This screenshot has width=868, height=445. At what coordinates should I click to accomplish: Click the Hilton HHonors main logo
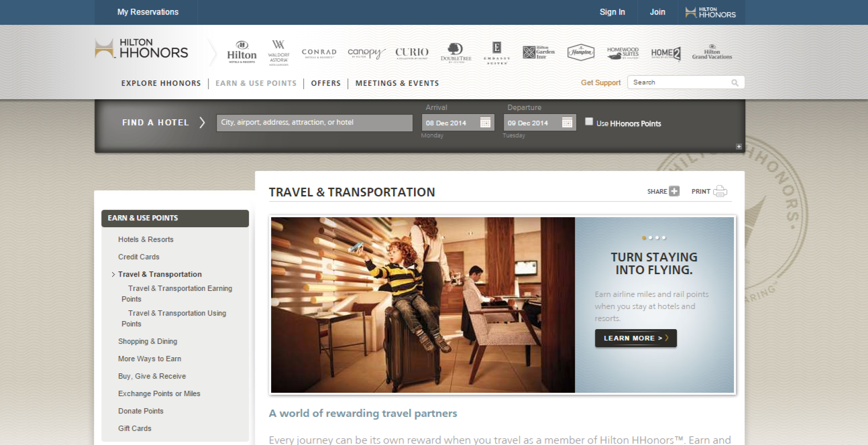pos(142,48)
